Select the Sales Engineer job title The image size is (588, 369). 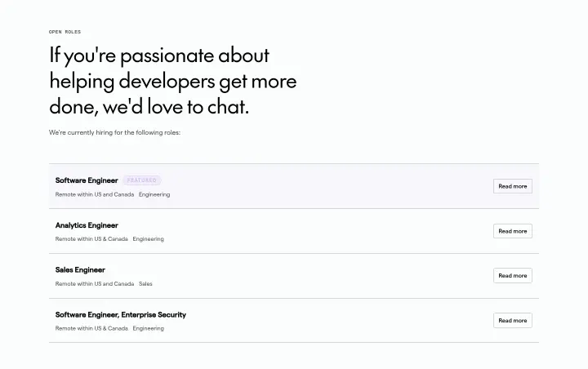tap(80, 270)
